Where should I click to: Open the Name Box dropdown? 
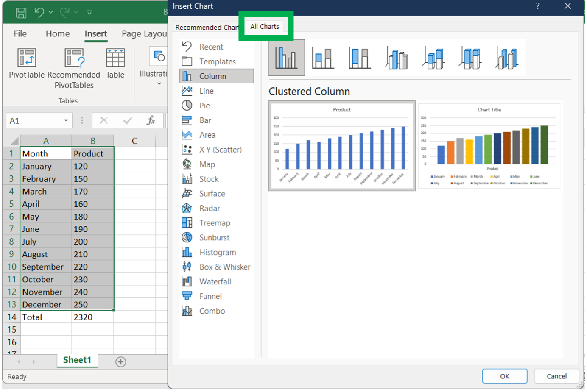pyautogui.click(x=67, y=120)
